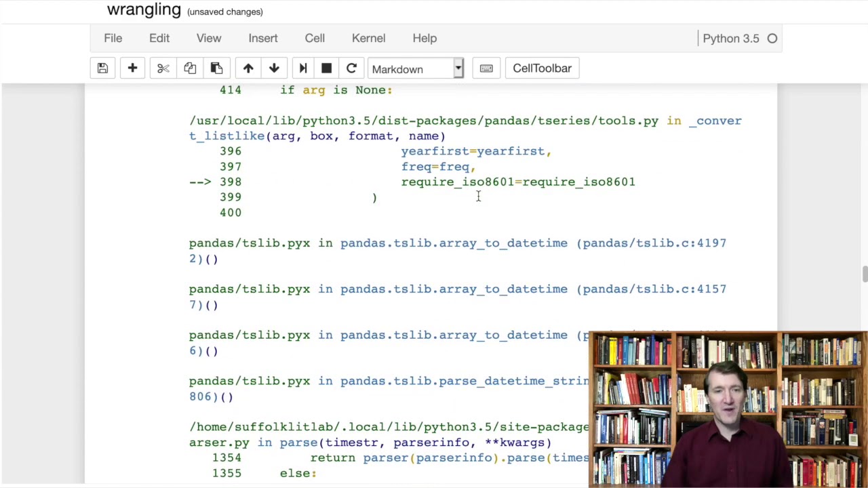Click the 'yearfirst=yearfirst,' traceback line

[476, 151]
